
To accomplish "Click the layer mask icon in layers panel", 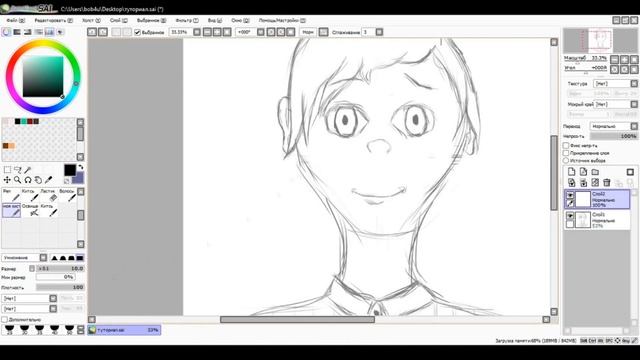I will tap(630, 172).
